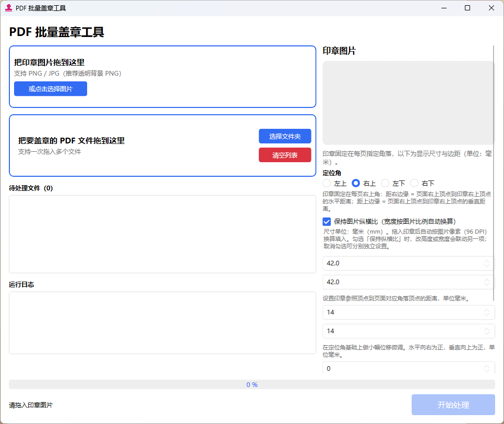This screenshot has height=424, width=504.
Task: Click the second 42.0 size field
Action: pyautogui.click(x=408, y=282)
